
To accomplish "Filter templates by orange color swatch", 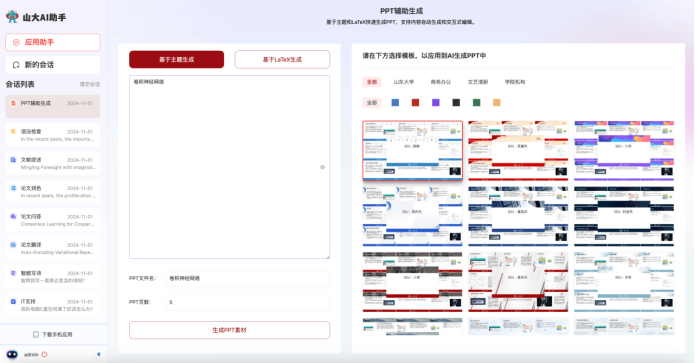I will tap(497, 103).
